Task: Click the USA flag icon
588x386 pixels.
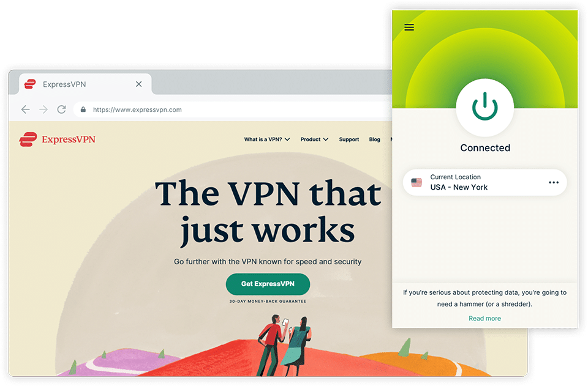Action: tap(417, 182)
